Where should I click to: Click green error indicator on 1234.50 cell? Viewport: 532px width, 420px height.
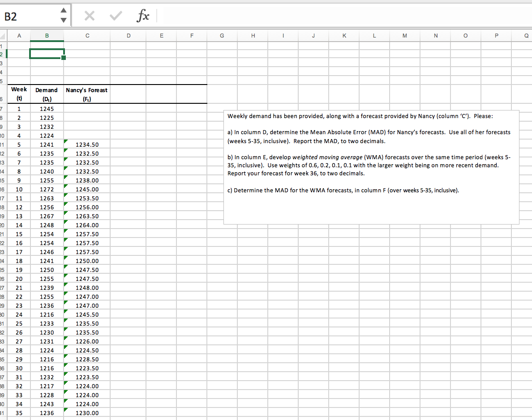click(65, 141)
